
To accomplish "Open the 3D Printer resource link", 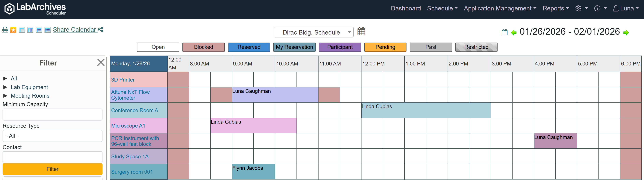I will point(123,80).
